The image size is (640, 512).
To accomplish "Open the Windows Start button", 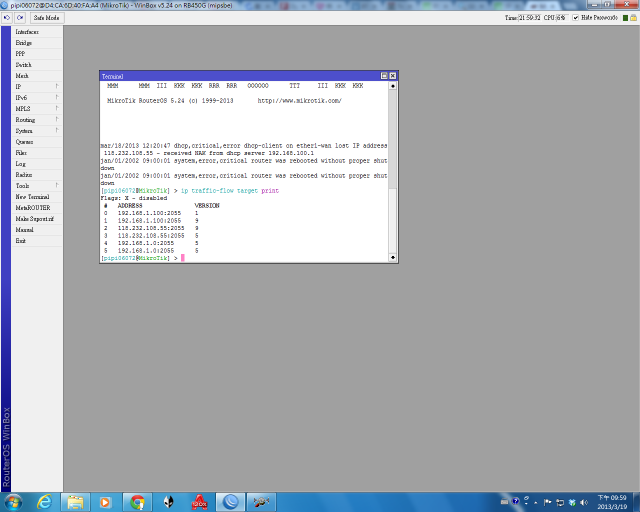I will [13, 502].
